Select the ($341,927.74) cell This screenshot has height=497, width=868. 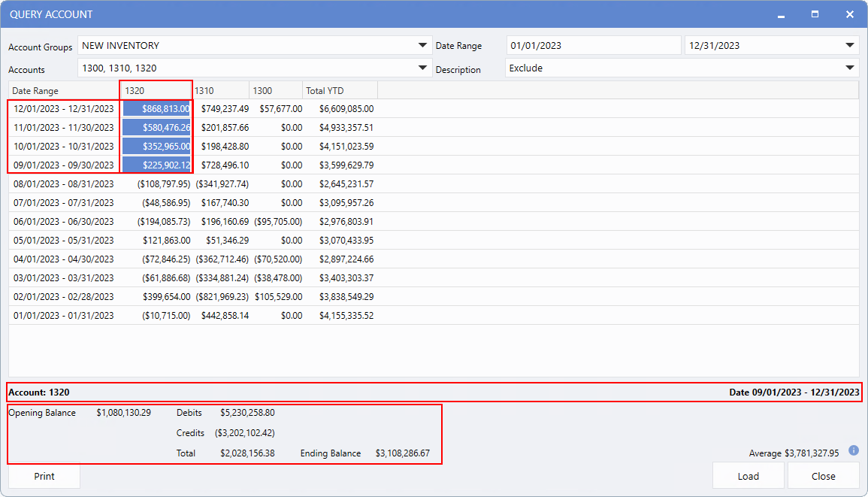click(x=222, y=184)
